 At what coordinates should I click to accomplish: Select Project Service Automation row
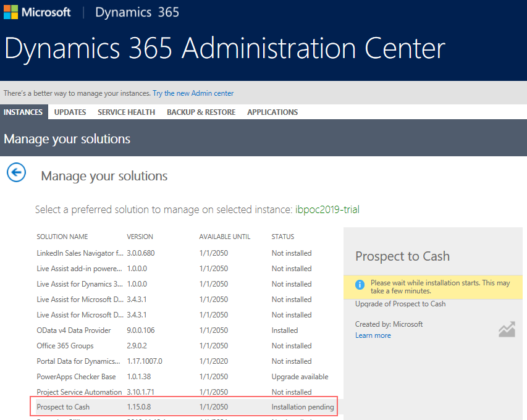coord(79,392)
